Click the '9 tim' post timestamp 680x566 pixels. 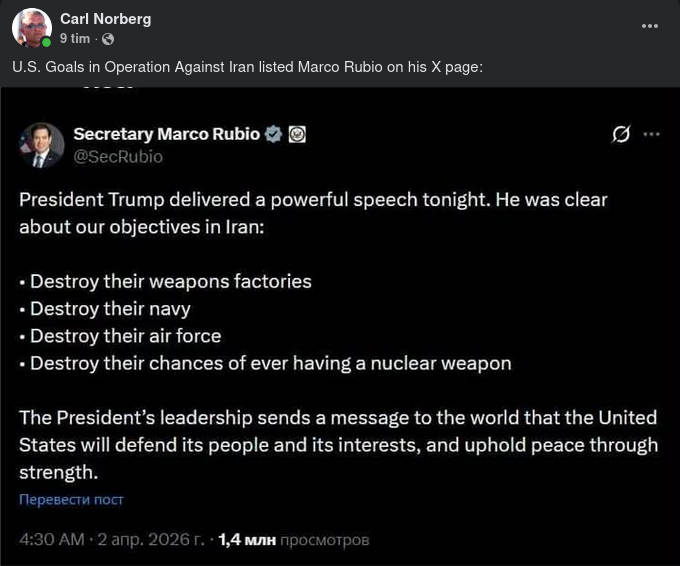(74, 38)
